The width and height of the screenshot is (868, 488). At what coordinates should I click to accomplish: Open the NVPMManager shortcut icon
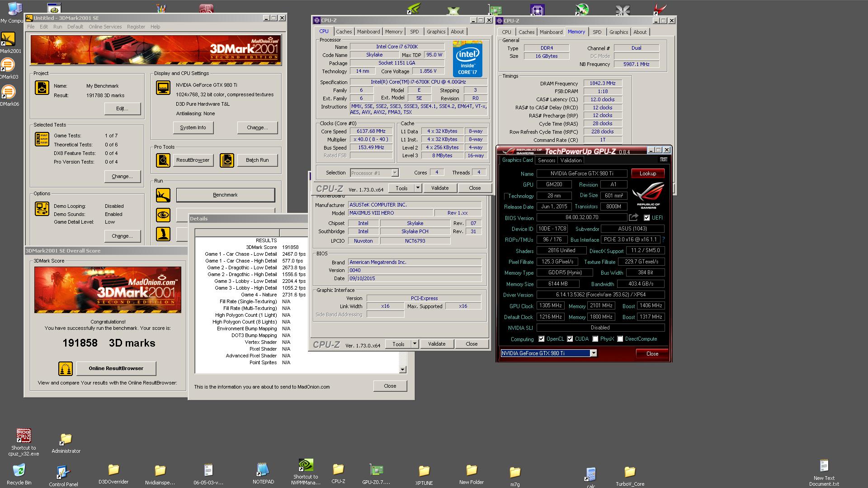(306, 465)
